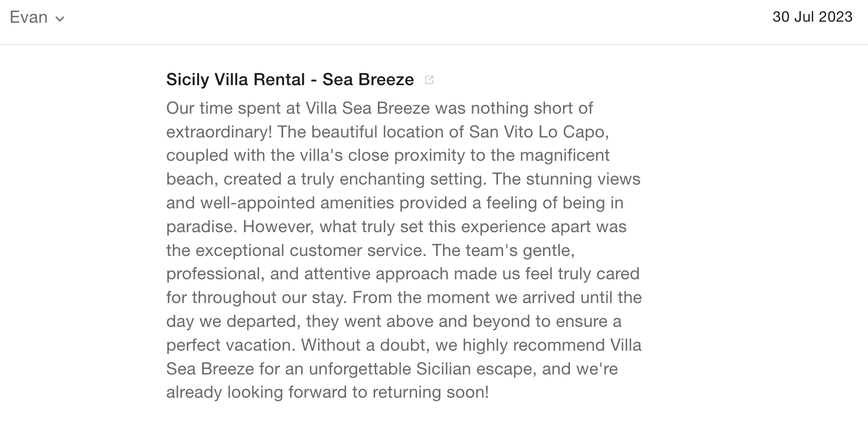Open the external link icon beside the title
The image size is (868, 421).
click(429, 80)
